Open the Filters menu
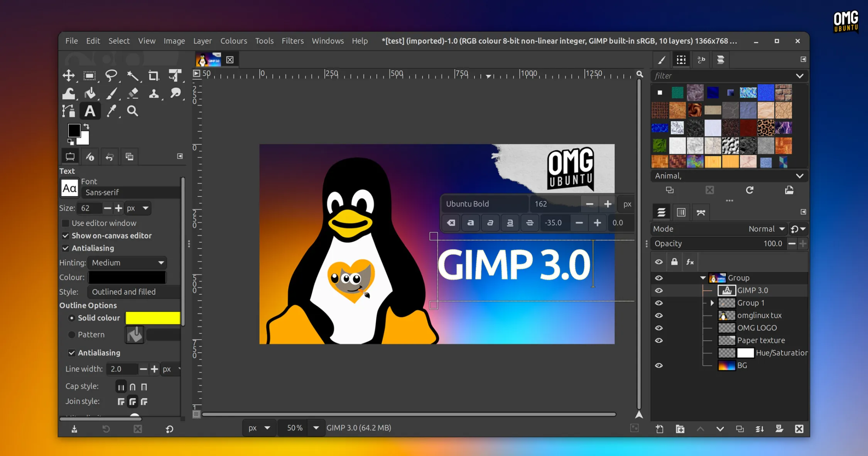Screen dimensions: 868x456 pyautogui.click(x=292, y=41)
